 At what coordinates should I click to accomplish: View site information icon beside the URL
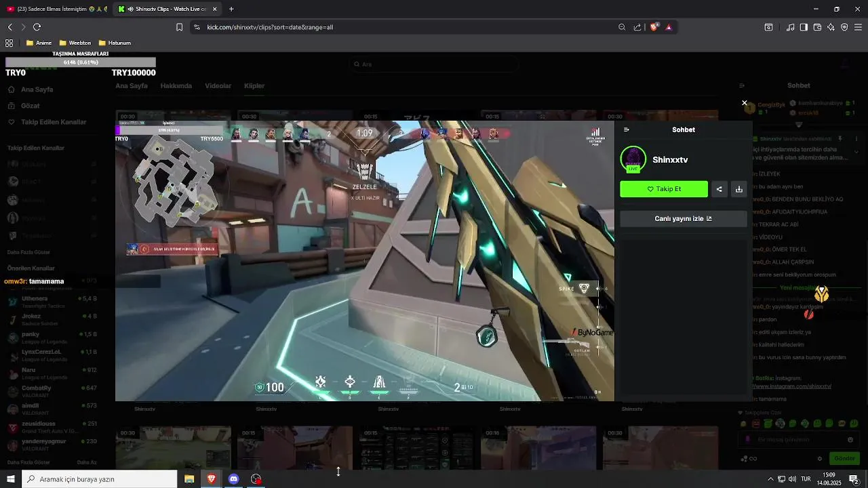pyautogui.click(x=197, y=27)
